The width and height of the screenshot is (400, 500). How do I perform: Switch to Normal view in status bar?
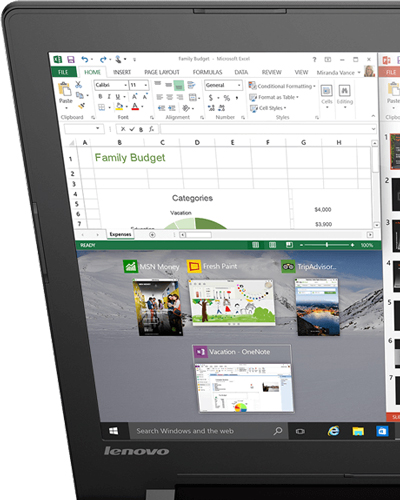pyautogui.click(x=255, y=245)
